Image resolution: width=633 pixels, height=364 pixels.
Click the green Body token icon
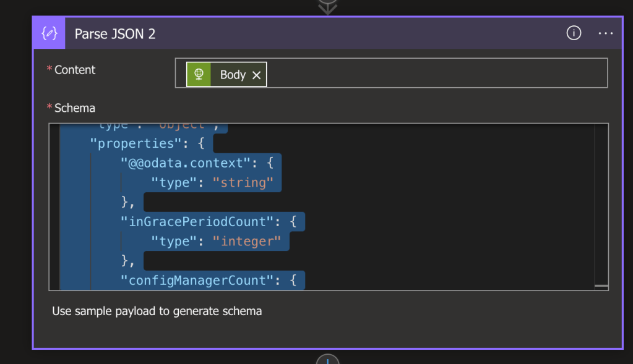coord(199,75)
